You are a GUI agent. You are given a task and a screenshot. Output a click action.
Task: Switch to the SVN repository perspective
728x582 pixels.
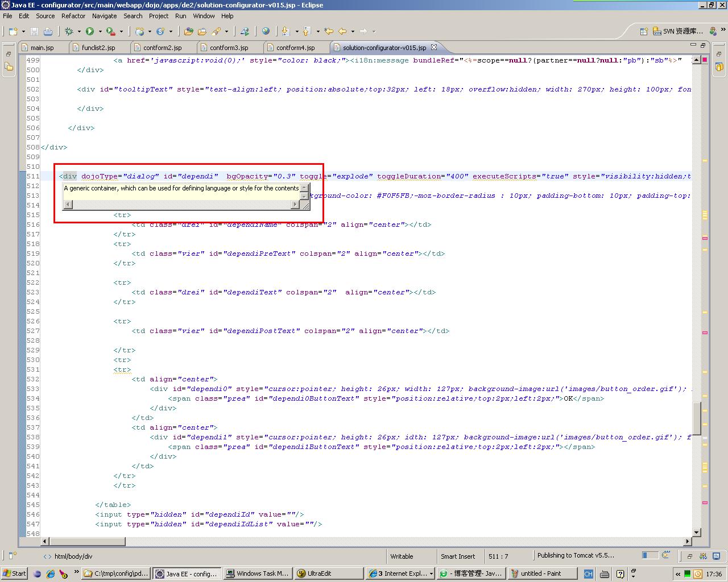tap(677, 31)
